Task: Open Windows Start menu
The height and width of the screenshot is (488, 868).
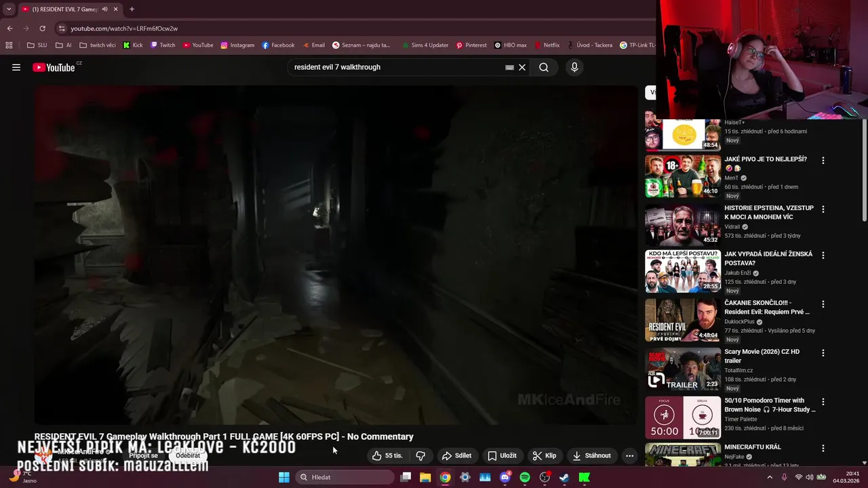Action: [284, 477]
